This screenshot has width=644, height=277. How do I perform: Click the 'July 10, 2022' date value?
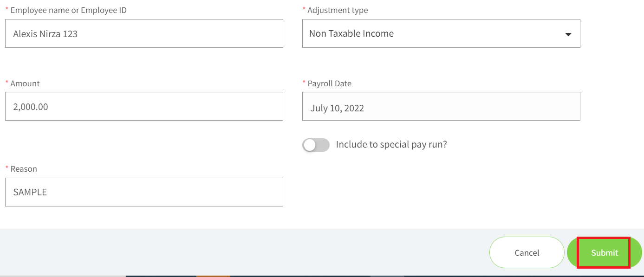click(337, 109)
